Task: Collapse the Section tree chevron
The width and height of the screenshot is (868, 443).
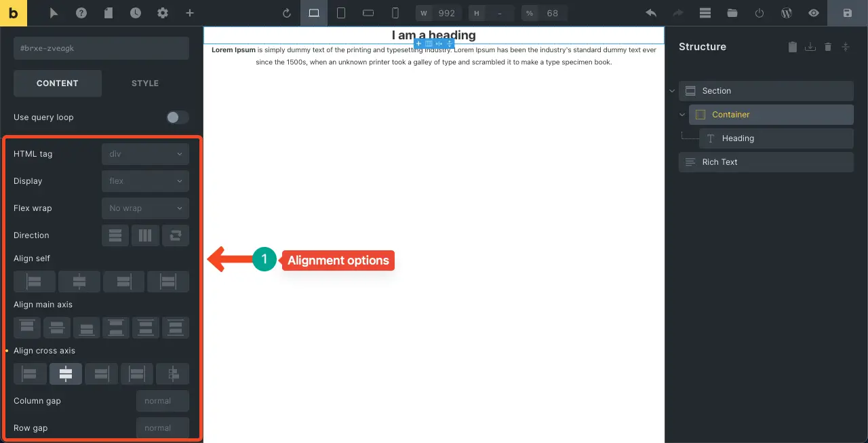Action: click(x=672, y=91)
